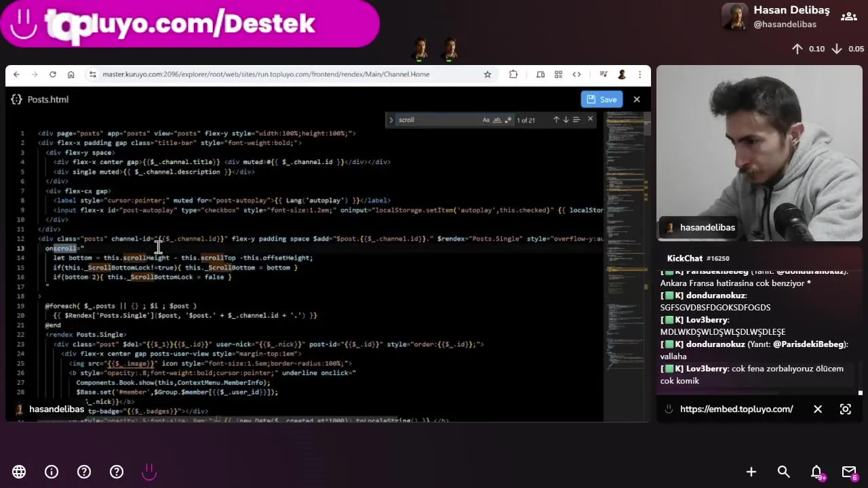
Task: Open the browser three-dot menu
Action: [639, 75]
